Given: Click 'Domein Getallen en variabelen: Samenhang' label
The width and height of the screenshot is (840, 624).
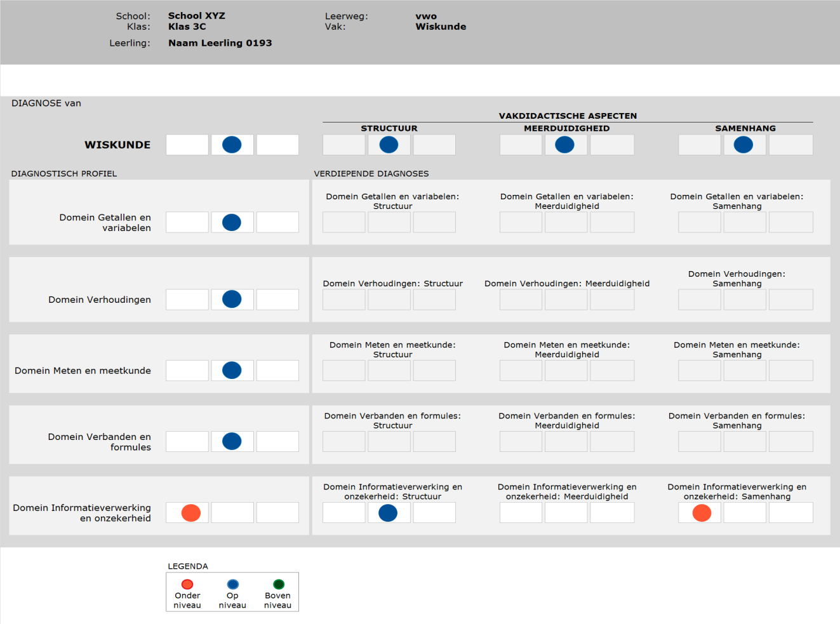Looking at the screenshot, I should point(737,201).
